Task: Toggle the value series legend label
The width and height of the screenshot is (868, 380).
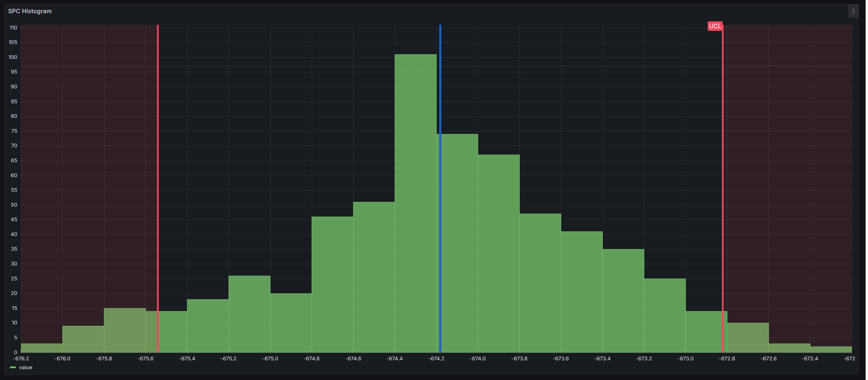Action: click(26, 367)
